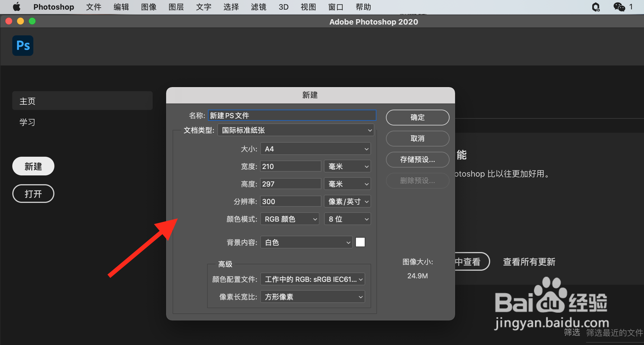Click the Photoshop app icon
This screenshot has height=345, width=644.
23,46
